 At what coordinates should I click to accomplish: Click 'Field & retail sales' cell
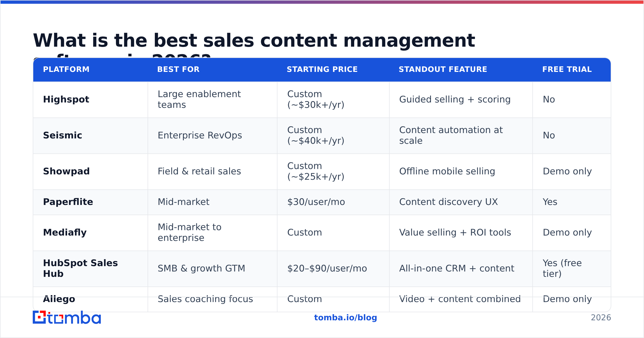pos(213,172)
